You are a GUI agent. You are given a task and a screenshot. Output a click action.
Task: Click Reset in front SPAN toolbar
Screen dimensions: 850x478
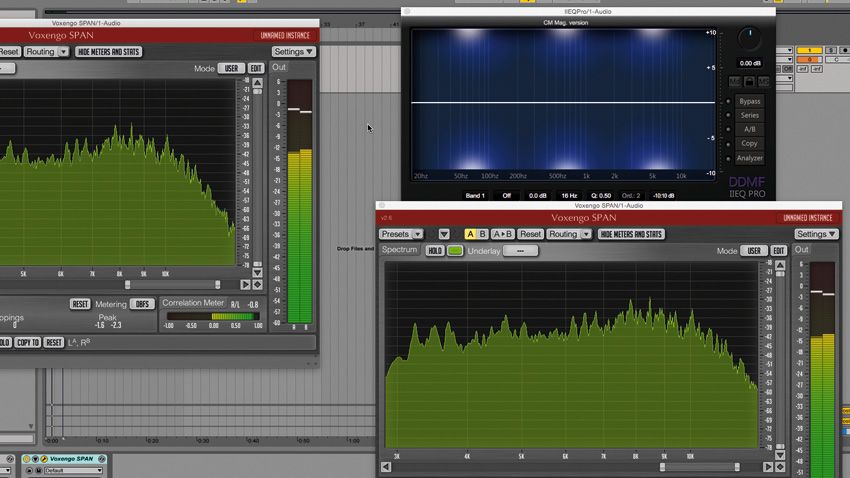(x=530, y=234)
